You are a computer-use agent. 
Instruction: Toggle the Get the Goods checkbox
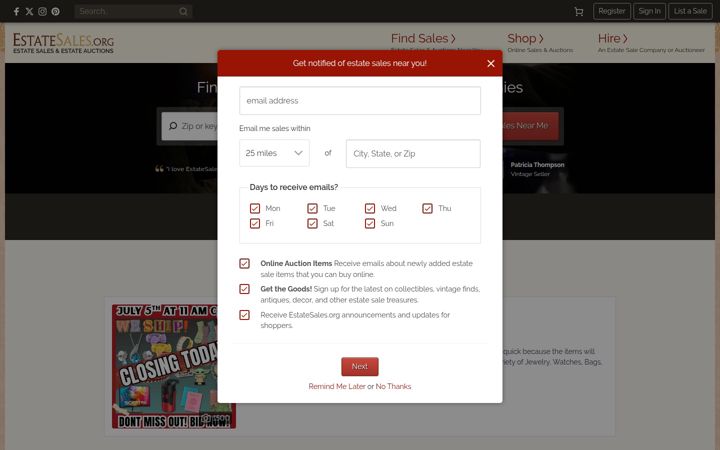(x=244, y=289)
